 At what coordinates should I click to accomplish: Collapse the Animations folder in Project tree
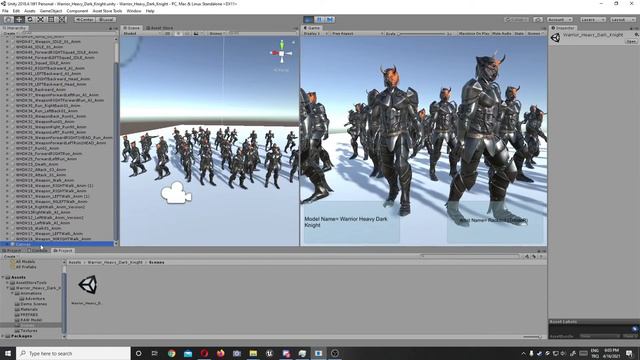click(x=12, y=293)
